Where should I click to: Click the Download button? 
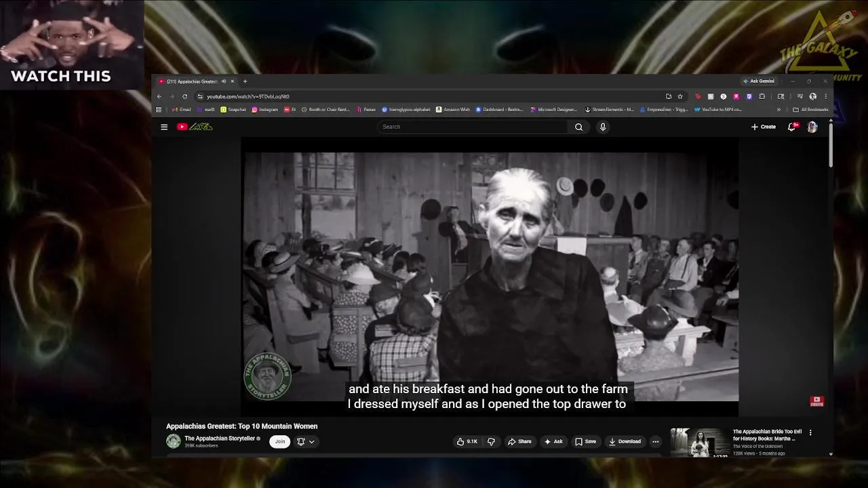[625, 441]
